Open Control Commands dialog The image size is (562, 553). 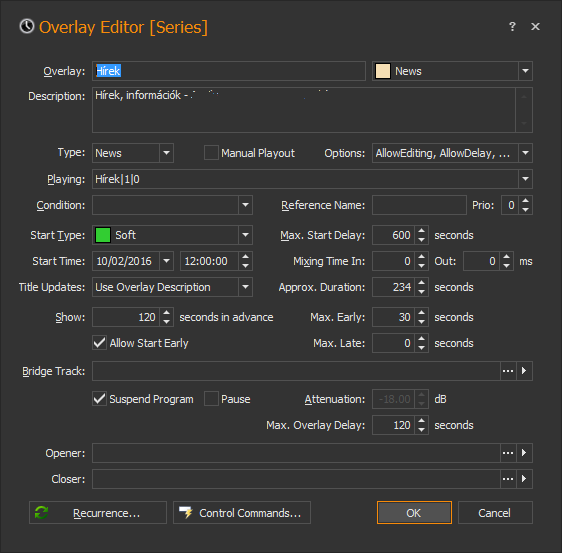[x=242, y=513]
